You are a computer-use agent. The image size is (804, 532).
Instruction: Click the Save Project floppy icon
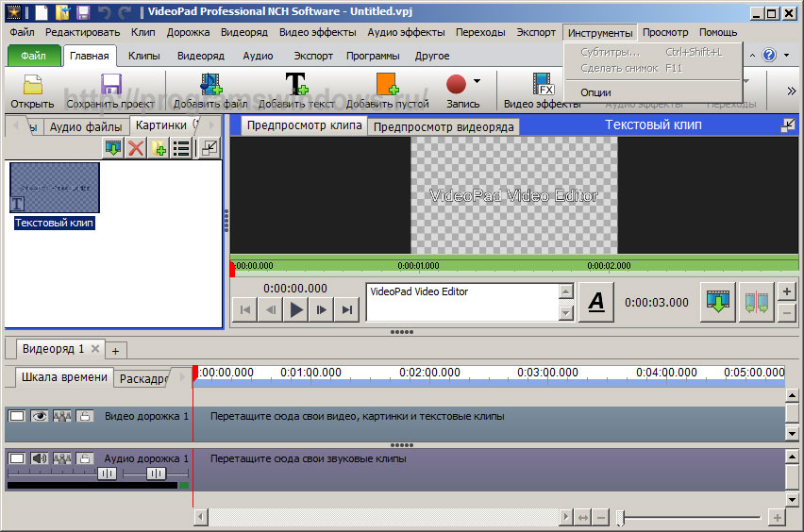(x=110, y=86)
